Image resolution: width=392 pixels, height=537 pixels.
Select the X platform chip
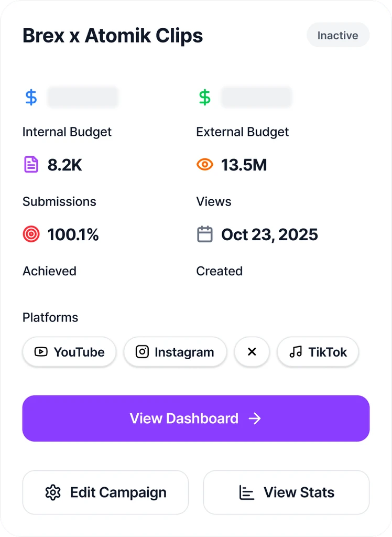(252, 352)
